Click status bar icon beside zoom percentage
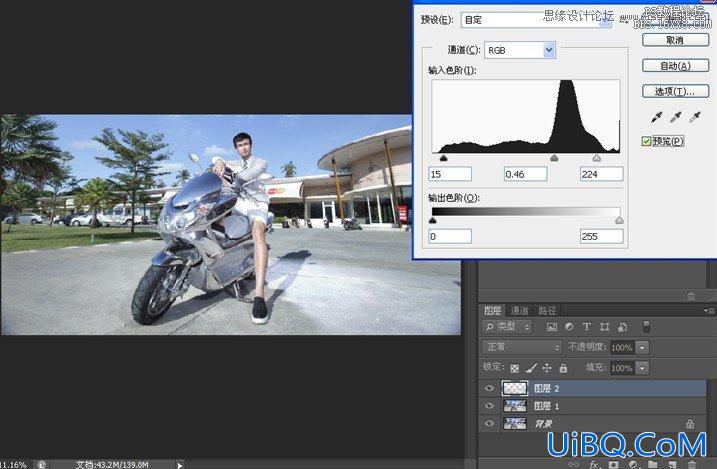 pyautogui.click(x=41, y=464)
